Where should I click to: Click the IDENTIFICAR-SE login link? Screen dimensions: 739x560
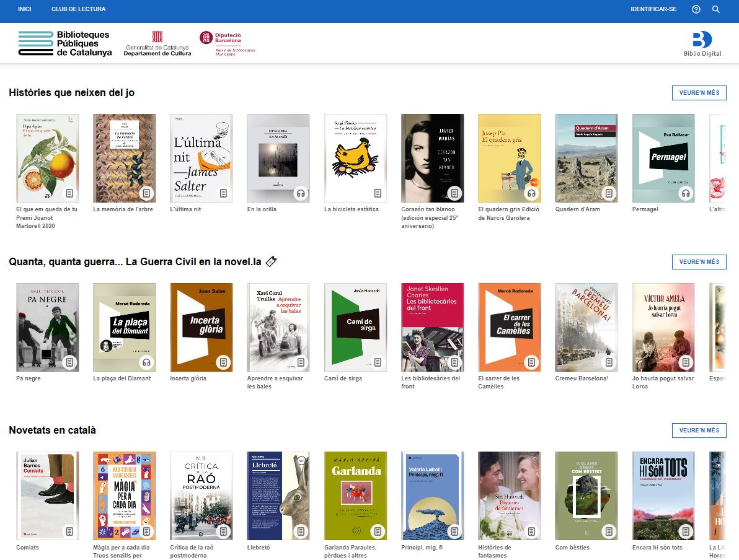coord(653,9)
